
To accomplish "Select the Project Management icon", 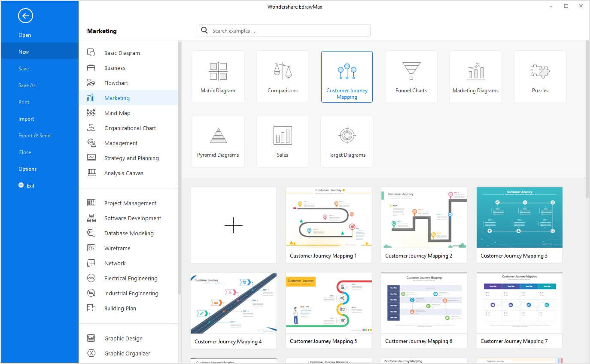I will click(91, 203).
